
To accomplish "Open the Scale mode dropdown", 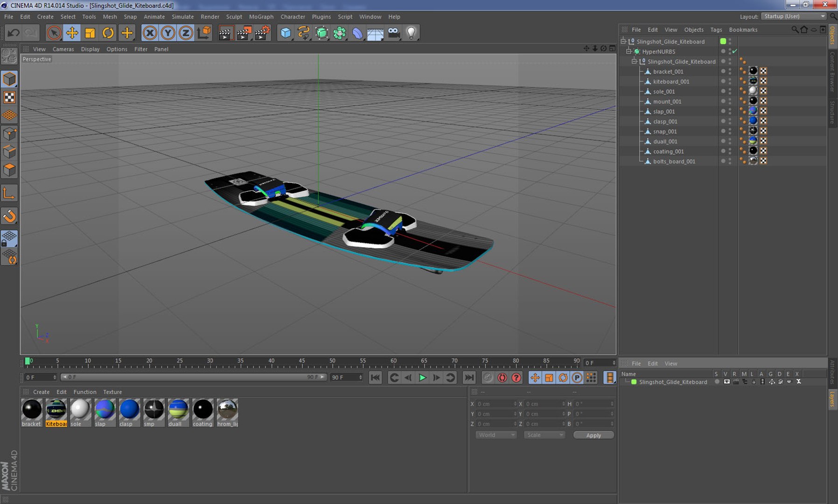I will (544, 435).
